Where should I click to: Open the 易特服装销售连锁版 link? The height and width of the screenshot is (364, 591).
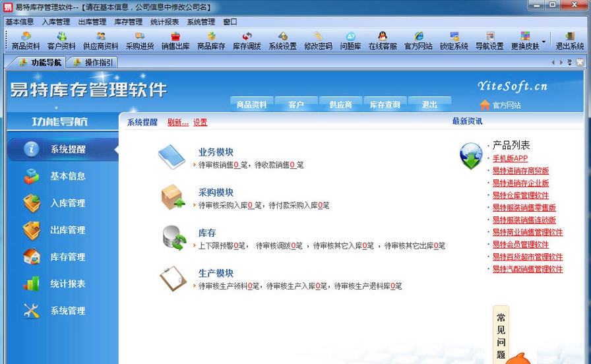(x=524, y=220)
